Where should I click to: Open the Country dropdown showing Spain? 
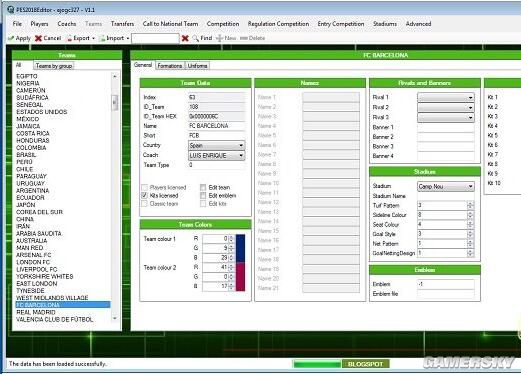216,145
